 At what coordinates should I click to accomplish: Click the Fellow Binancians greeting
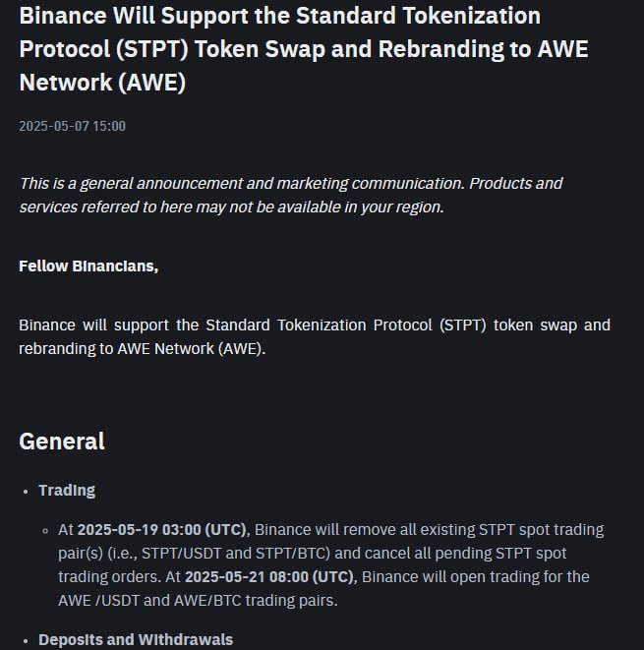click(x=88, y=266)
